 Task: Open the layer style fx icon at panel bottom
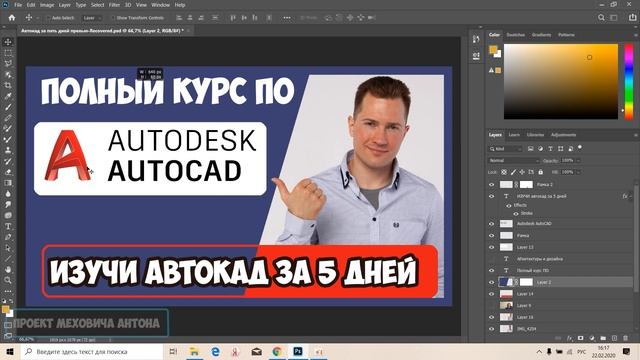tap(570, 338)
